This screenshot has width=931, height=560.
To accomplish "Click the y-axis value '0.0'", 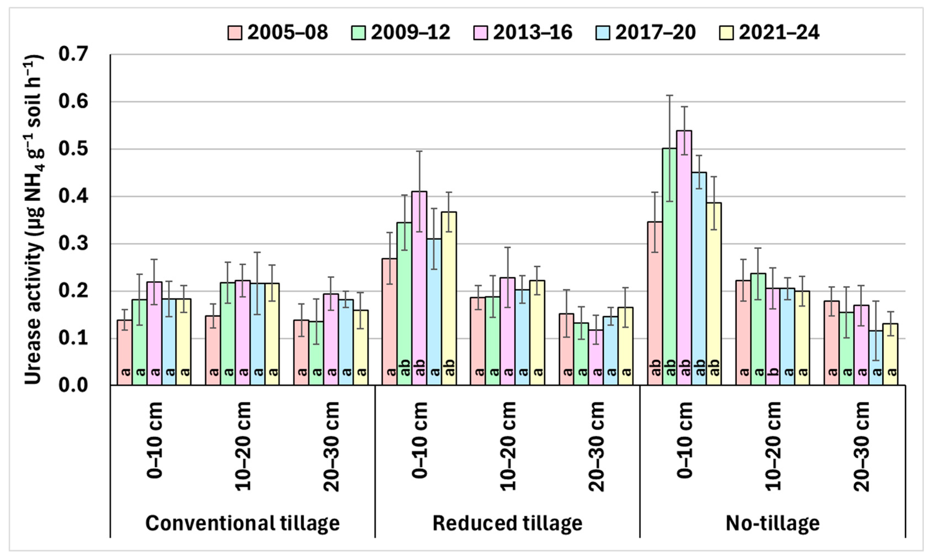I will [x=73, y=386].
